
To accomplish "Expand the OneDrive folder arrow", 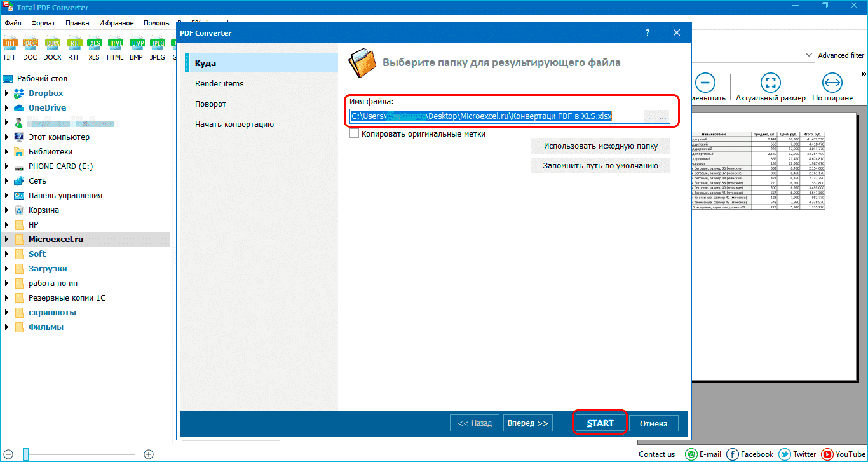I will pos(6,108).
